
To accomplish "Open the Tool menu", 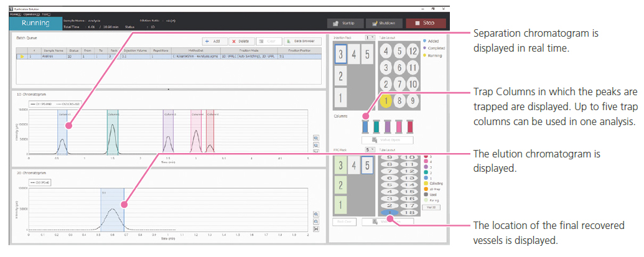I will coord(45,14).
